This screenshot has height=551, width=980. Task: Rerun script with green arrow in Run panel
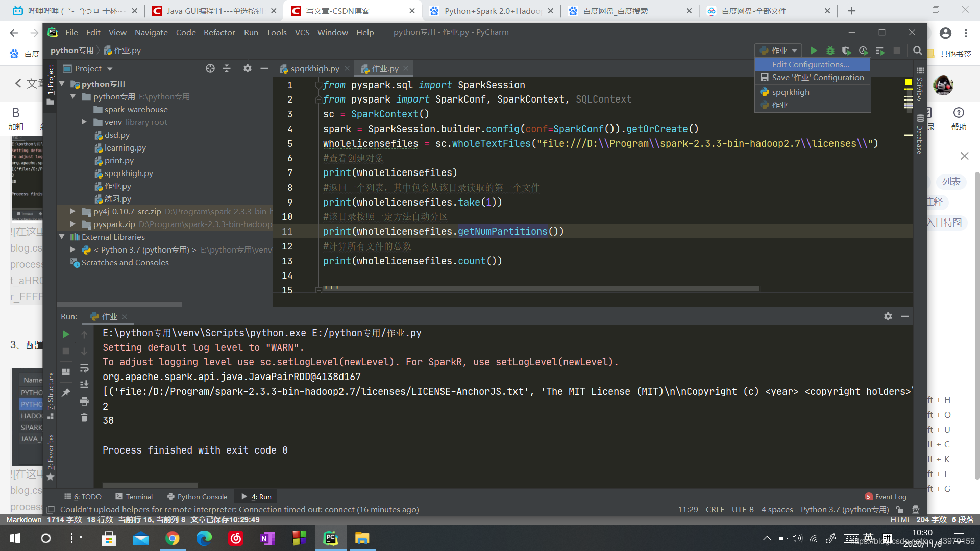(66, 334)
